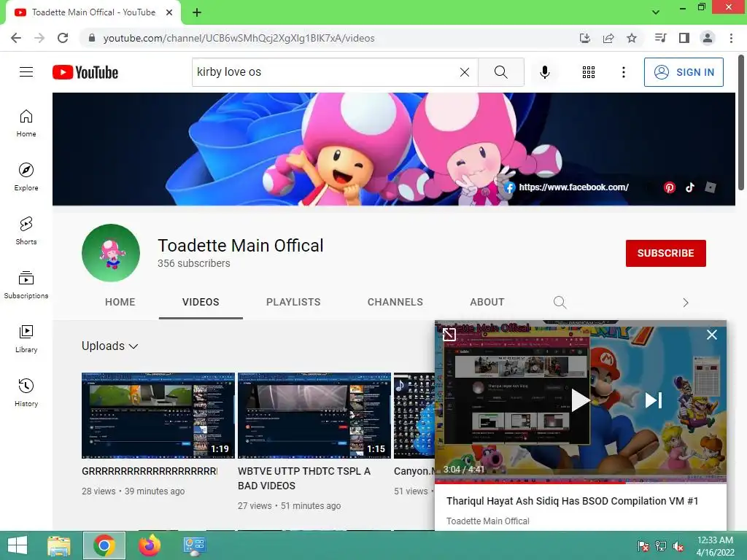Open the GRRRRRRR video title
Image resolution: width=747 pixels, height=560 pixels.
pyautogui.click(x=149, y=472)
